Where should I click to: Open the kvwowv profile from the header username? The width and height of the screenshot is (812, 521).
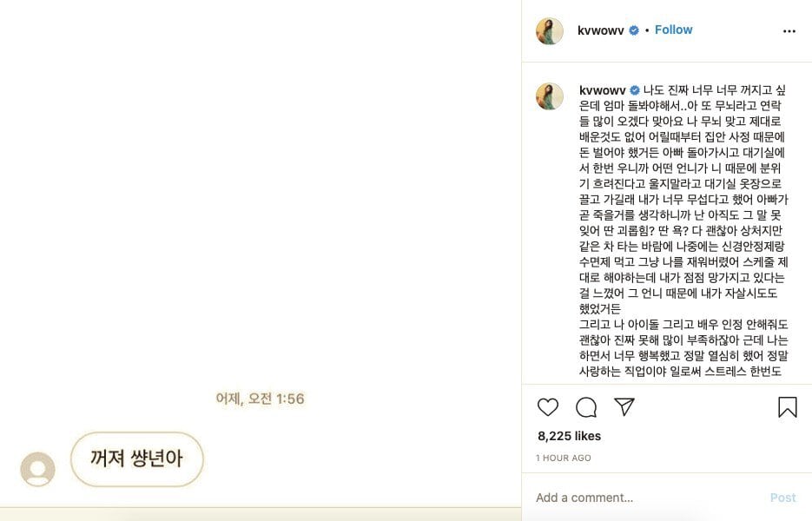(602, 30)
